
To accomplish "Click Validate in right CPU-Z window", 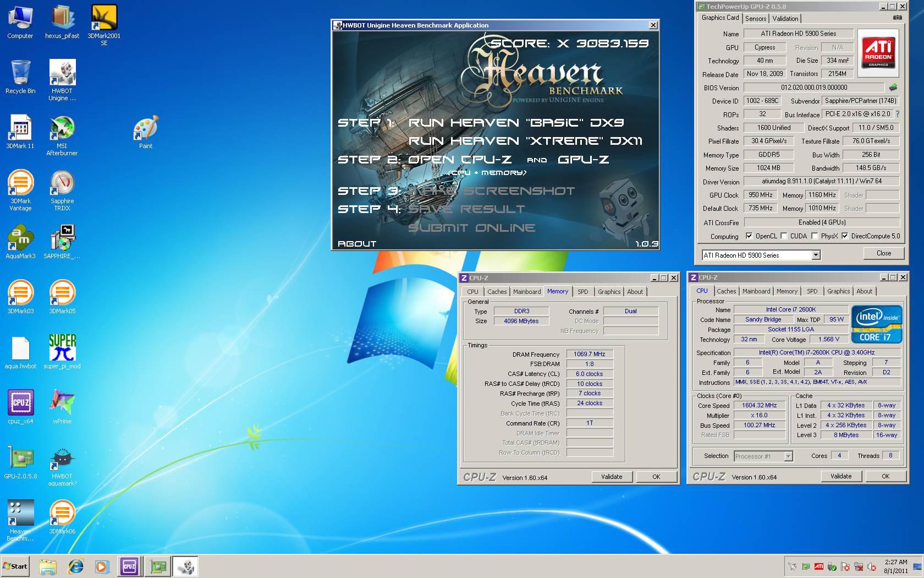I will (x=841, y=476).
